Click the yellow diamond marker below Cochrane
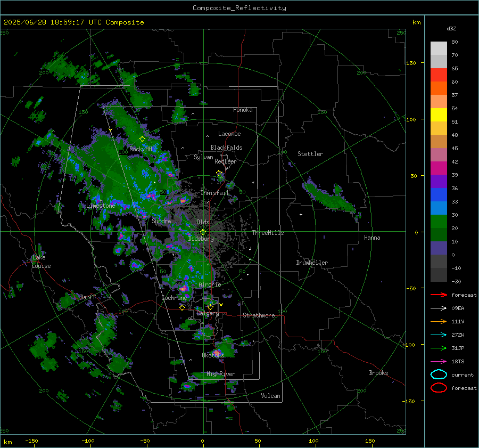This screenshot has width=479, height=448. (x=182, y=307)
